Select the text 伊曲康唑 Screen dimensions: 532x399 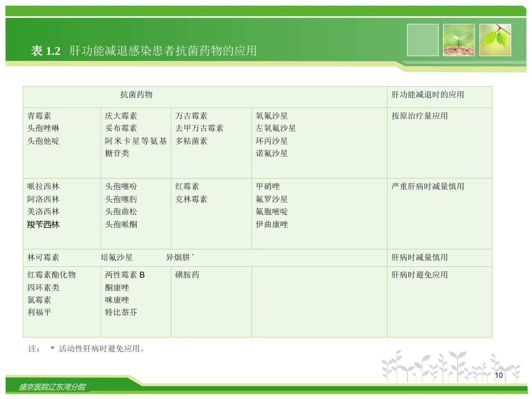(x=272, y=224)
